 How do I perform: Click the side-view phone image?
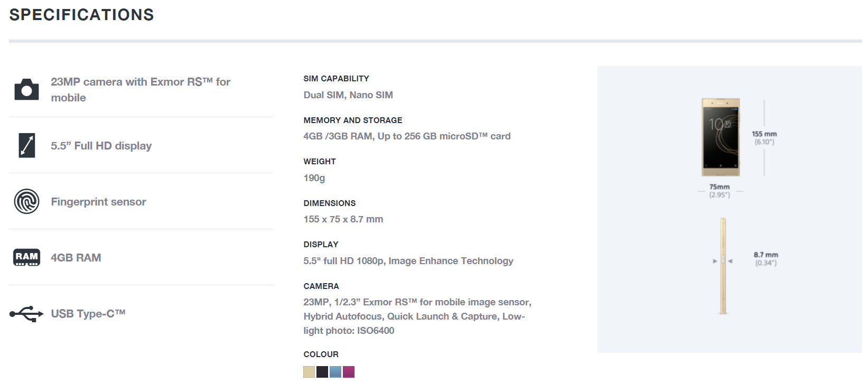(723, 266)
